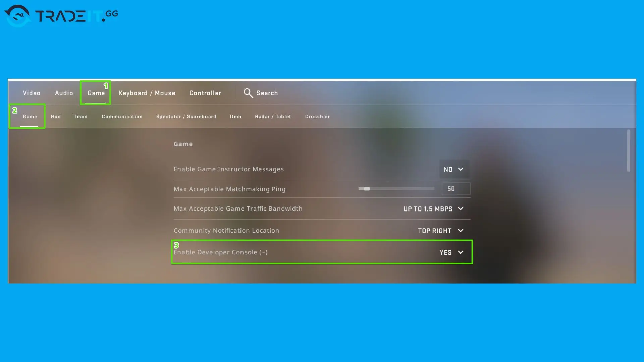Open the Audio settings tab

pos(64,93)
